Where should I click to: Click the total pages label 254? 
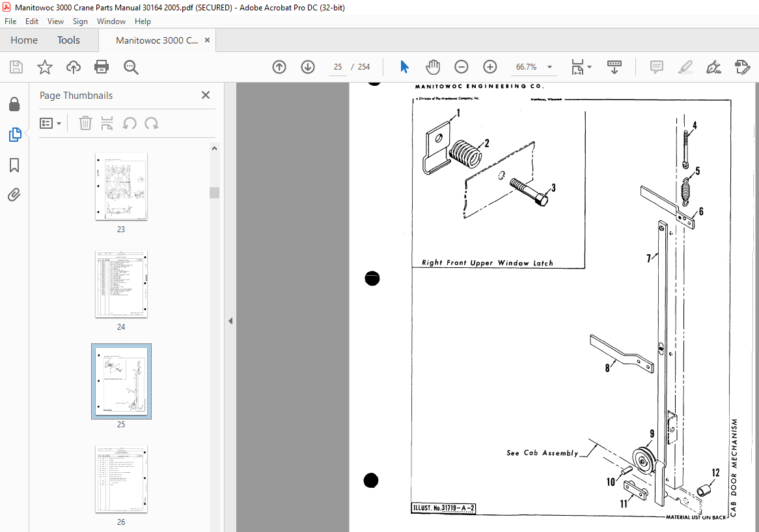click(364, 67)
